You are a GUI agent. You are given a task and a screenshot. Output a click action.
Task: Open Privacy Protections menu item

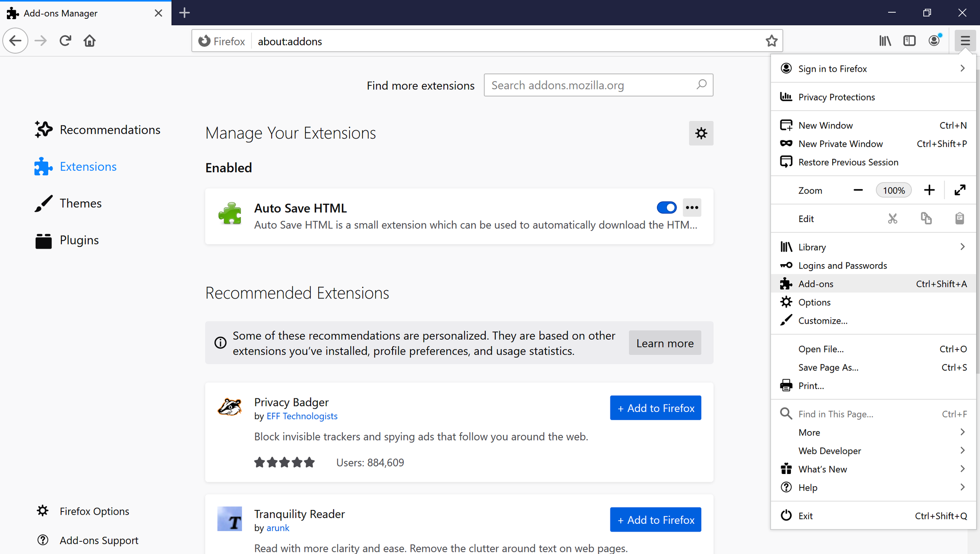coord(873,97)
